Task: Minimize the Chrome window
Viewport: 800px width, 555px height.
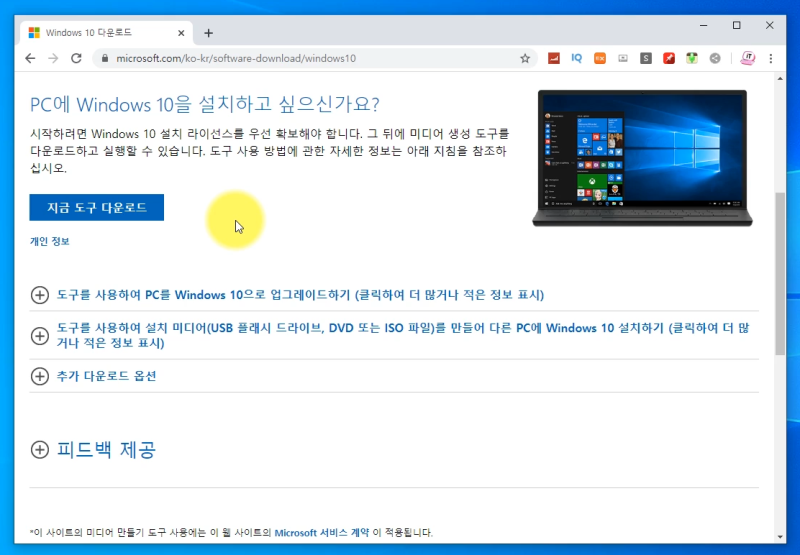Action: click(x=703, y=25)
